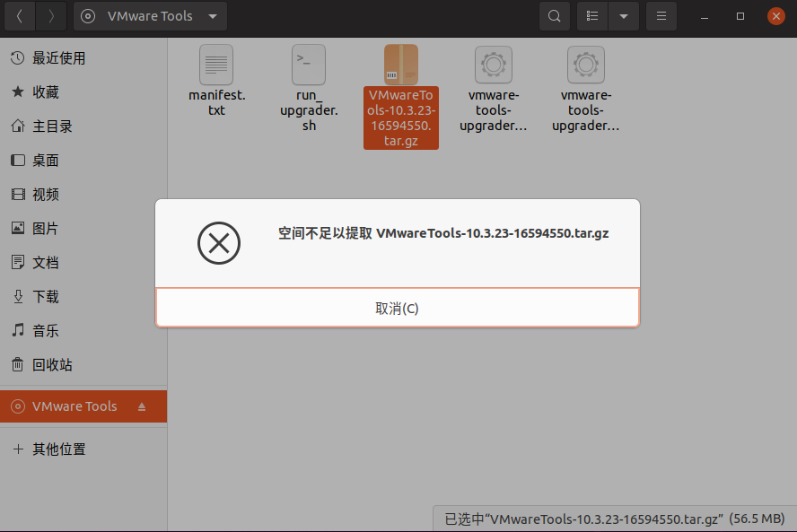Close the file manager window
The image size is (797, 532).
coord(775,16)
